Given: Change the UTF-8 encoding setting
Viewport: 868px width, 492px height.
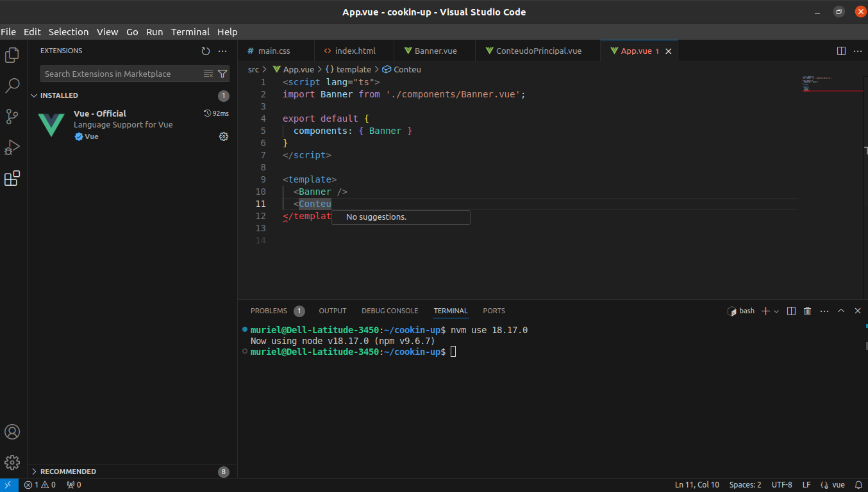Looking at the screenshot, I should 782,485.
